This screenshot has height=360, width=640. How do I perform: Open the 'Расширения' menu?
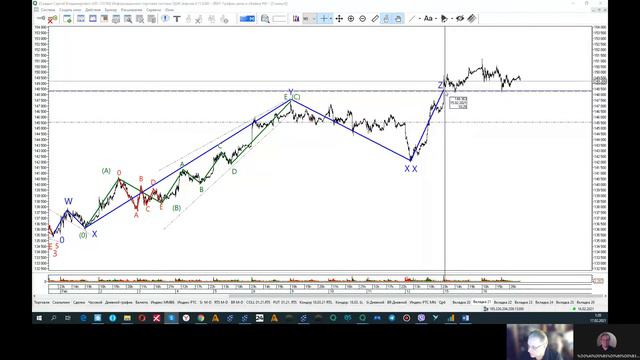131,9
